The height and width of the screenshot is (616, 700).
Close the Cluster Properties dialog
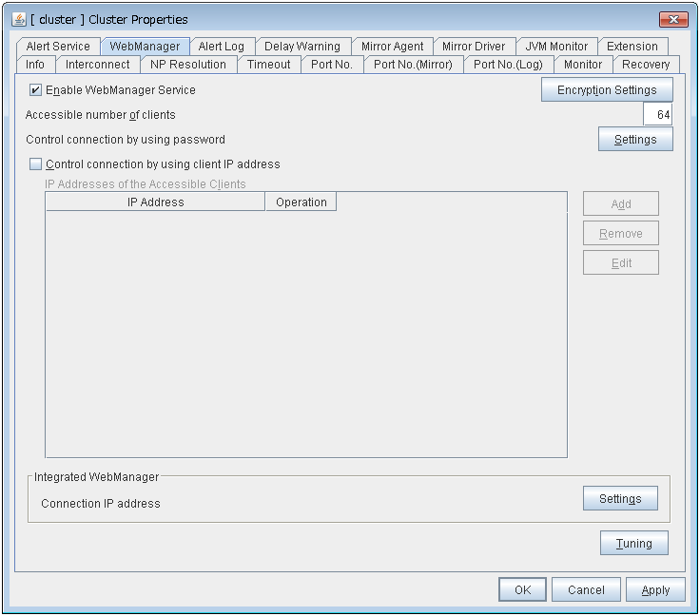click(672, 19)
